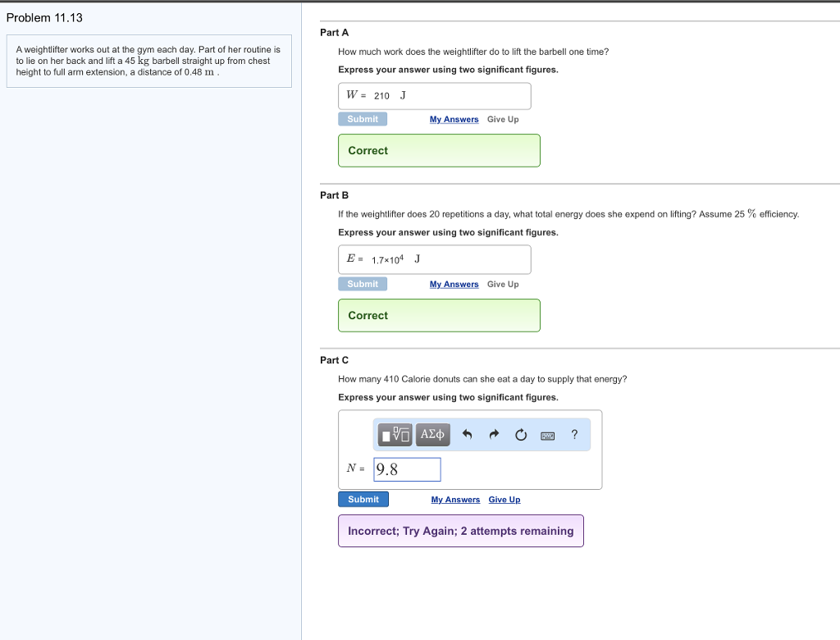Click the 410 Calorie donuts question text
This screenshot has height=640, width=840.
coord(482,379)
